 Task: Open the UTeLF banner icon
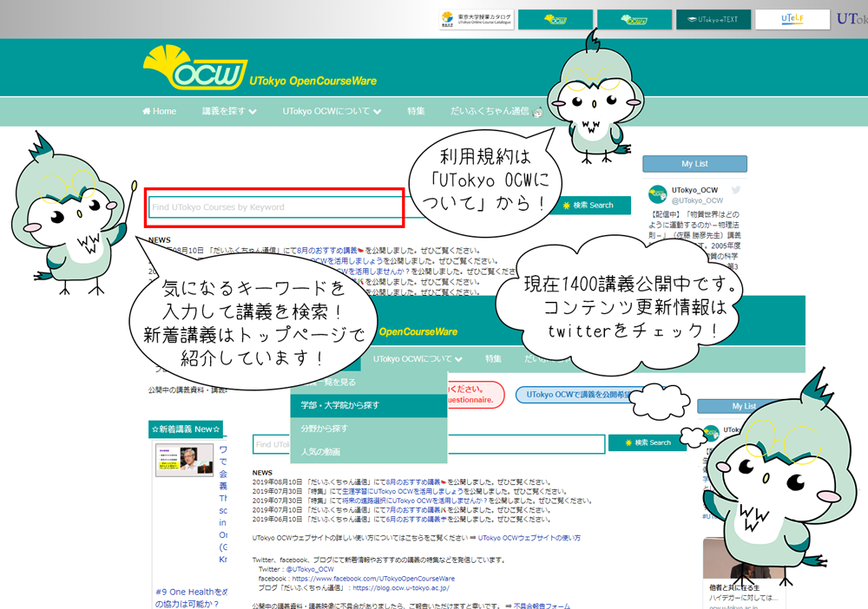792,19
